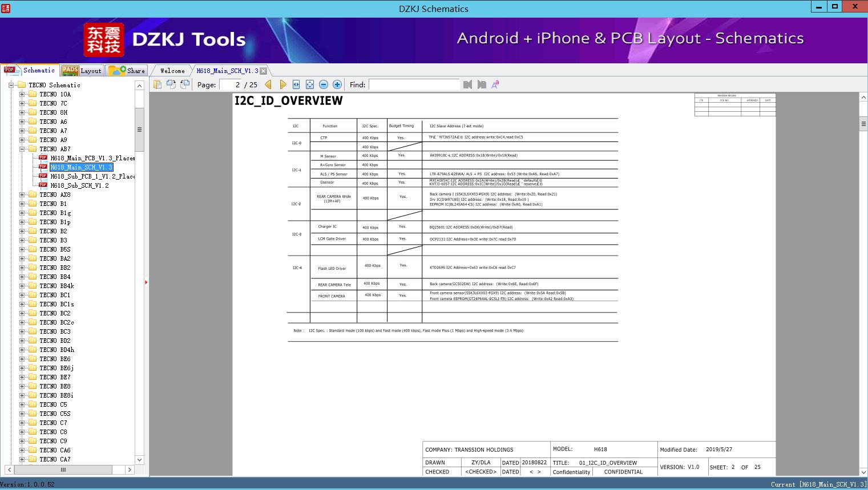868x490 pixels.
Task: Expand the TECNO 7C folder
Action: coord(22,103)
